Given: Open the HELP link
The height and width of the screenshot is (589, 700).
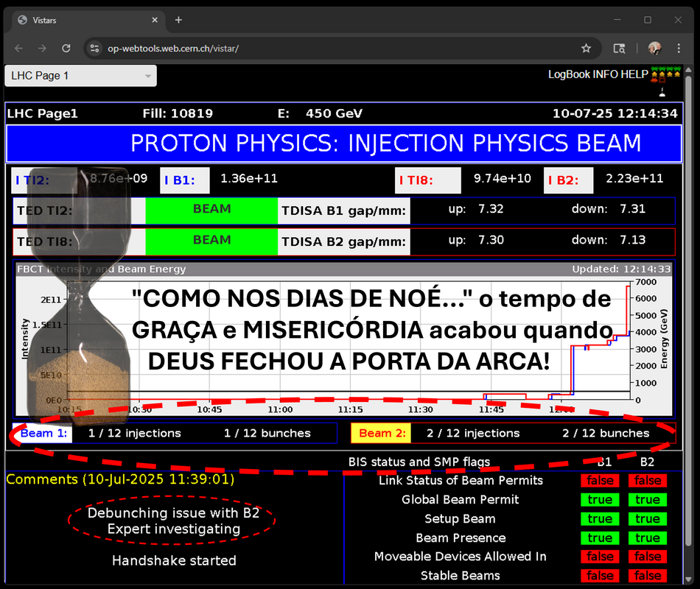Looking at the screenshot, I should pyautogui.click(x=634, y=74).
